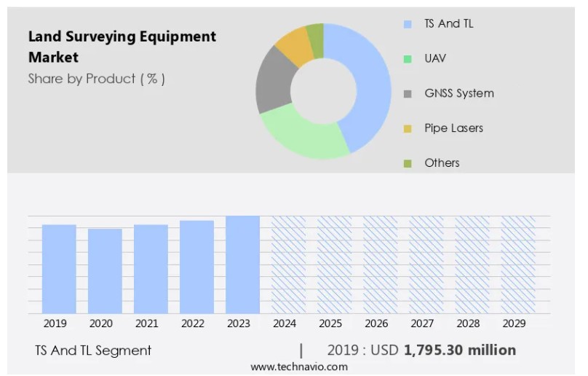588x376 pixels.
Task: Select the 2020 bar in chart
Action: coord(105,271)
